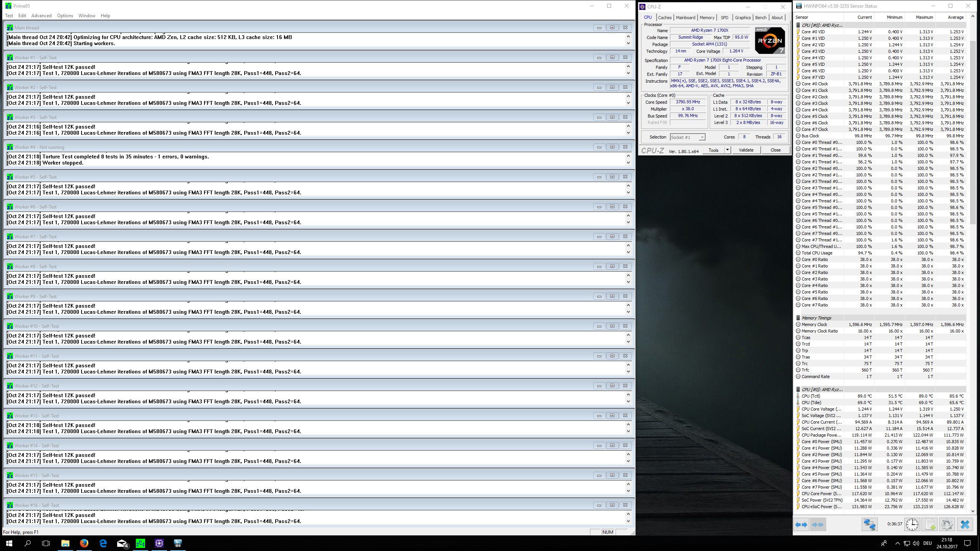Image resolution: width=980 pixels, height=551 pixels.
Task: Close sensors with blue X icon
Action: click(x=965, y=525)
